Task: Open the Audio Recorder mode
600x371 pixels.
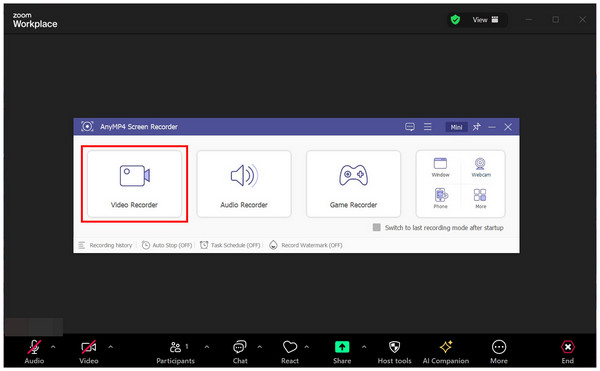Action: point(244,184)
